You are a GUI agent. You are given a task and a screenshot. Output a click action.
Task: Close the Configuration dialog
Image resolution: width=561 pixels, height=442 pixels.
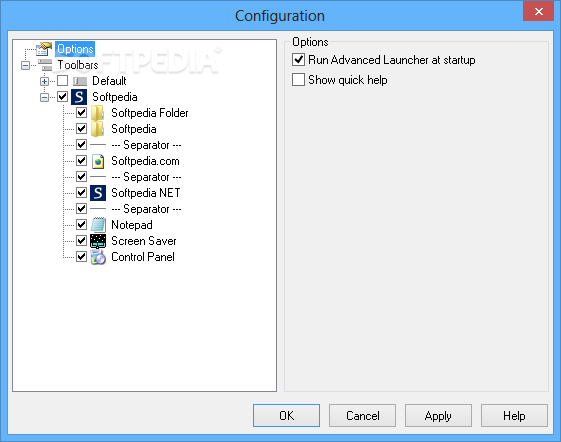coord(538,11)
